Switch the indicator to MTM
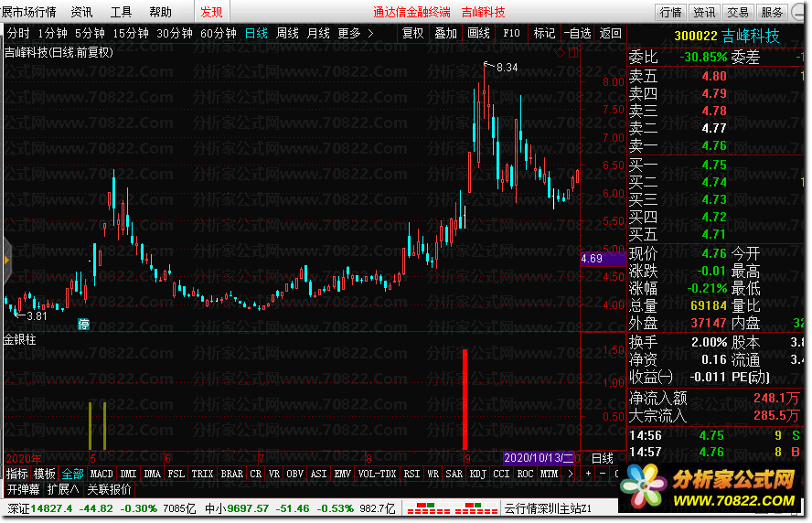 549,474
